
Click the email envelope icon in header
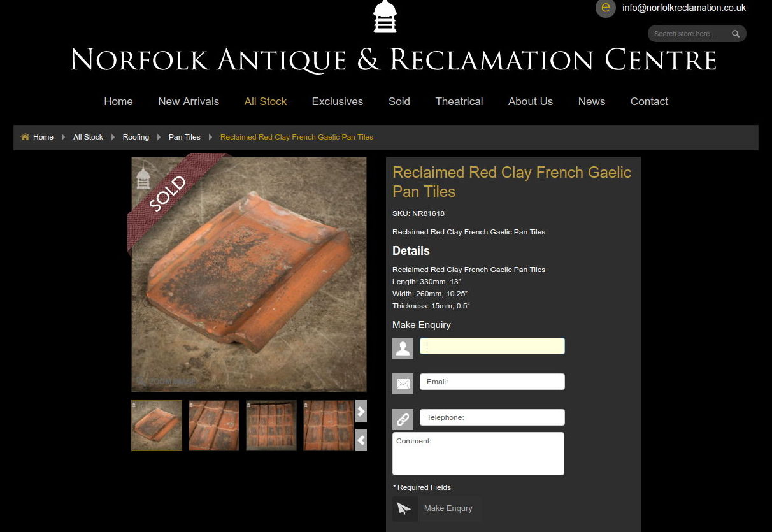[606, 8]
